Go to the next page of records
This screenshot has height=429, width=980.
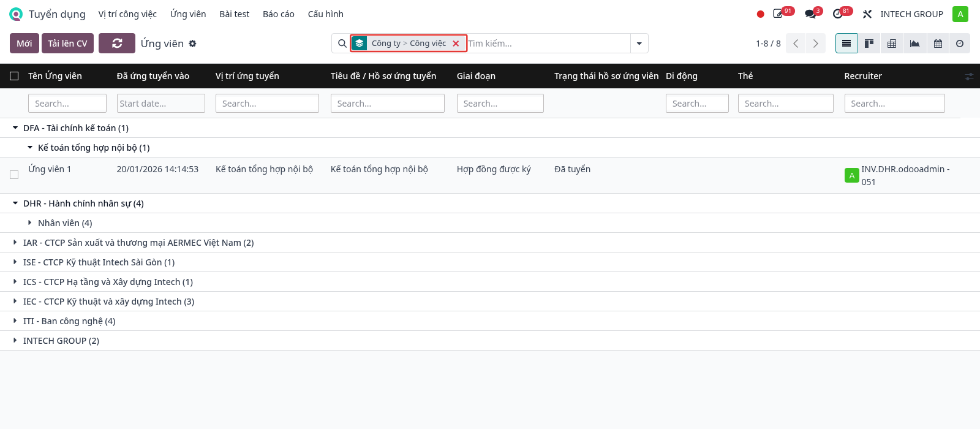[815, 44]
